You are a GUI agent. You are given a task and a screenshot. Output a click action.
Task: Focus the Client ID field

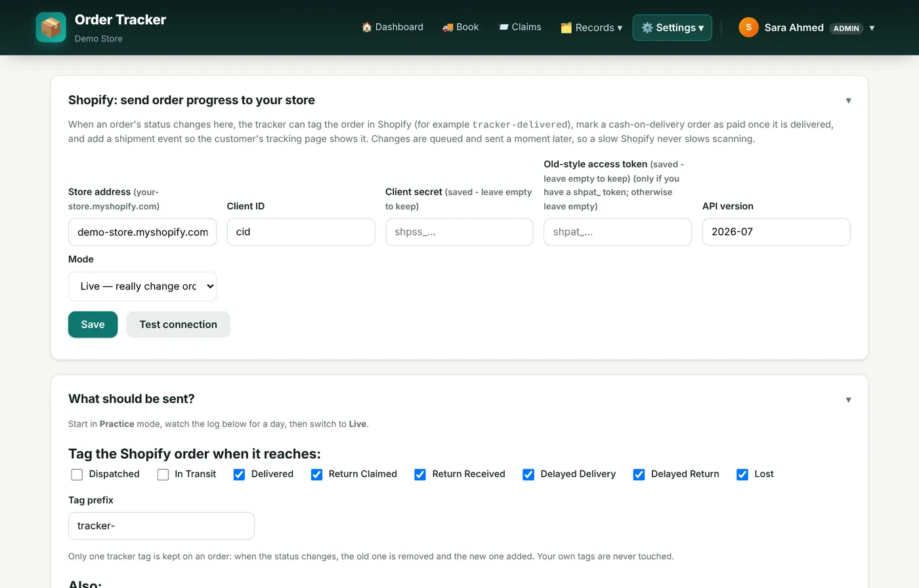click(x=301, y=232)
